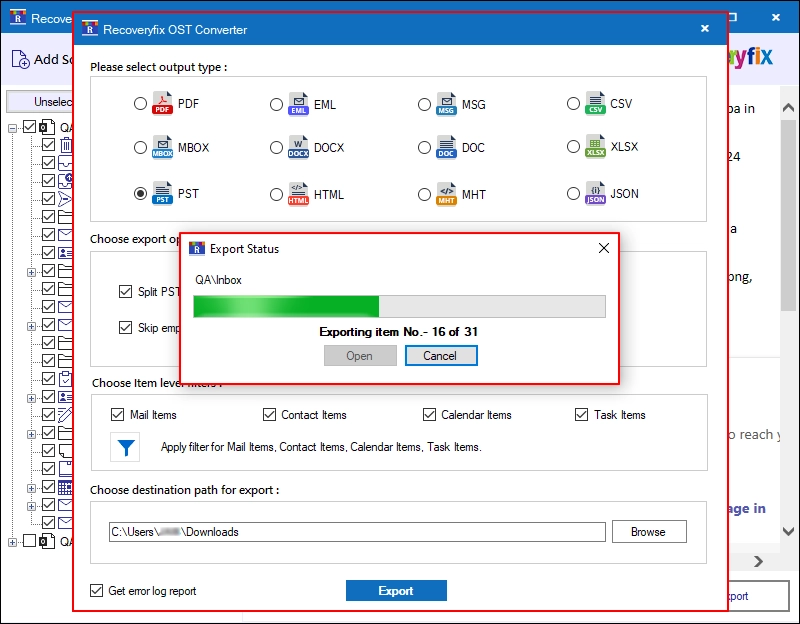The width and height of the screenshot is (800, 624).
Task: Click the green CSV format icon
Action: (x=595, y=103)
